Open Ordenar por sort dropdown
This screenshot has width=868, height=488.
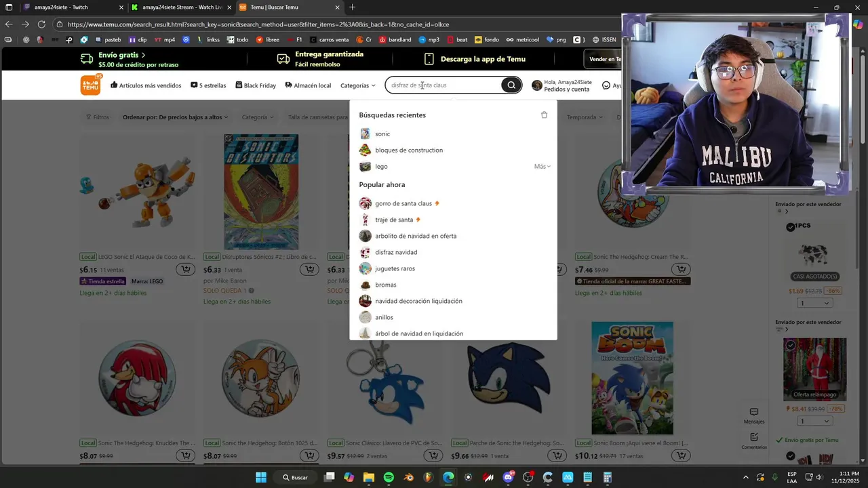coord(175,117)
